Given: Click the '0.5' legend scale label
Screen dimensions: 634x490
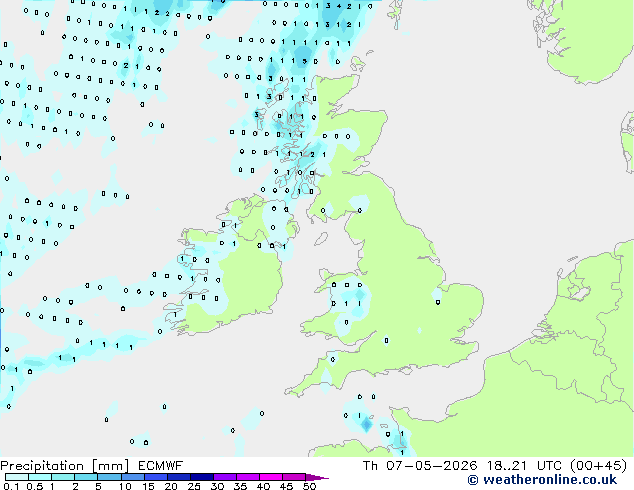Looking at the screenshot, I should point(34,486).
